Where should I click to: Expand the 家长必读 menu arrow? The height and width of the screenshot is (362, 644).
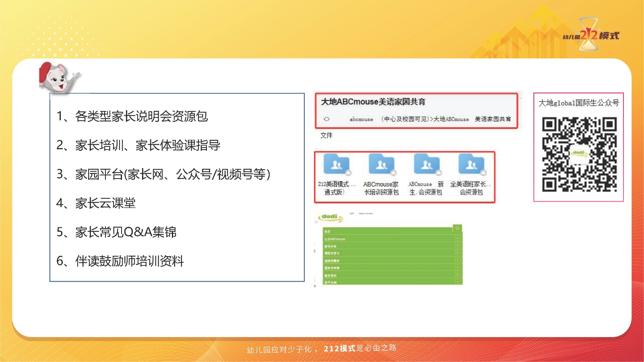tap(458, 246)
